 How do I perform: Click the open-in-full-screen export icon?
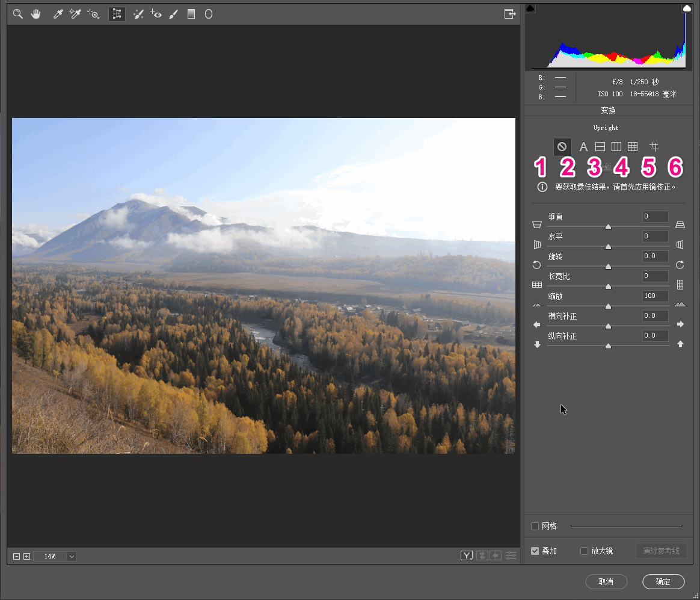(510, 14)
